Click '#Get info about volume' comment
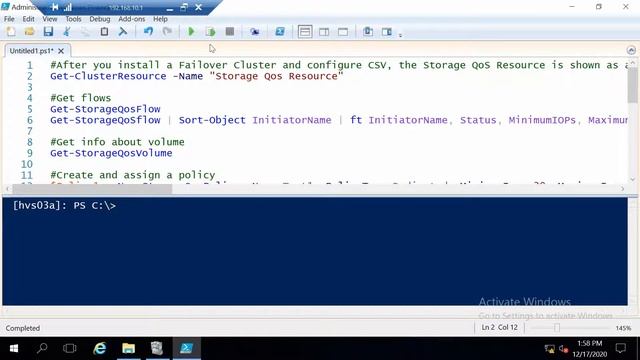Image resolution: width=640 pixels, height=360 pixels. [117, 142]
